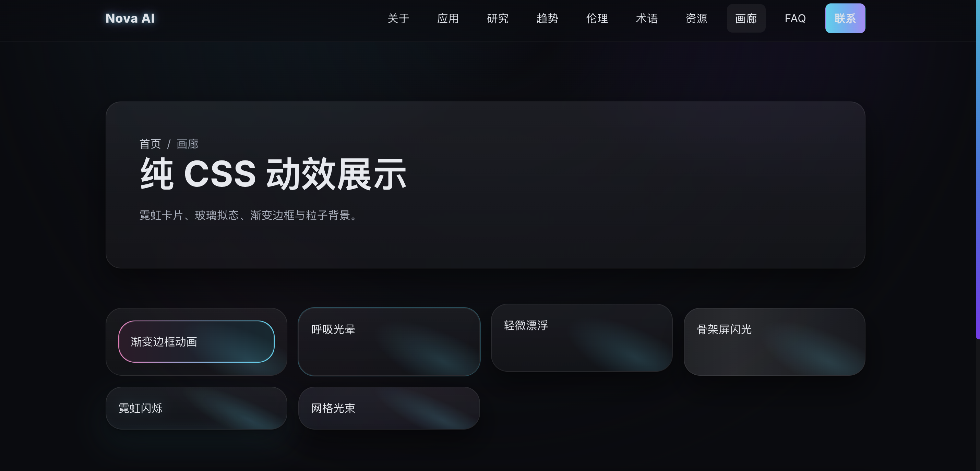Select the 骨架屏闪光 card
The image size is (980, 471).
click(774, 341)
